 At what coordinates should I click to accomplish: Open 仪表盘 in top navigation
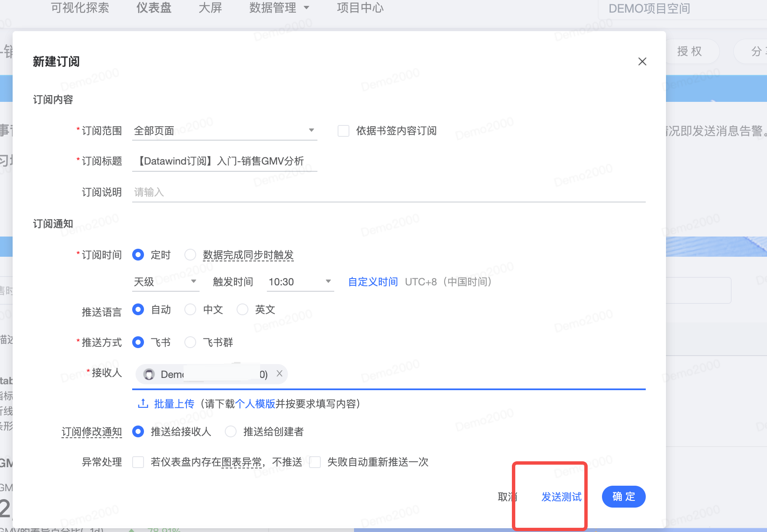(154, 8)
